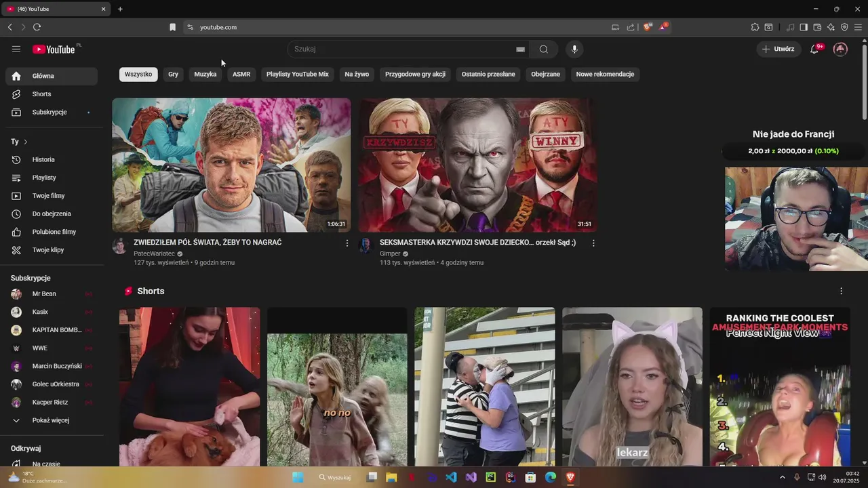Select the Playlisty YouTube Mix chip
Viewport: 868px width, 488px height.
pos(298,74)
